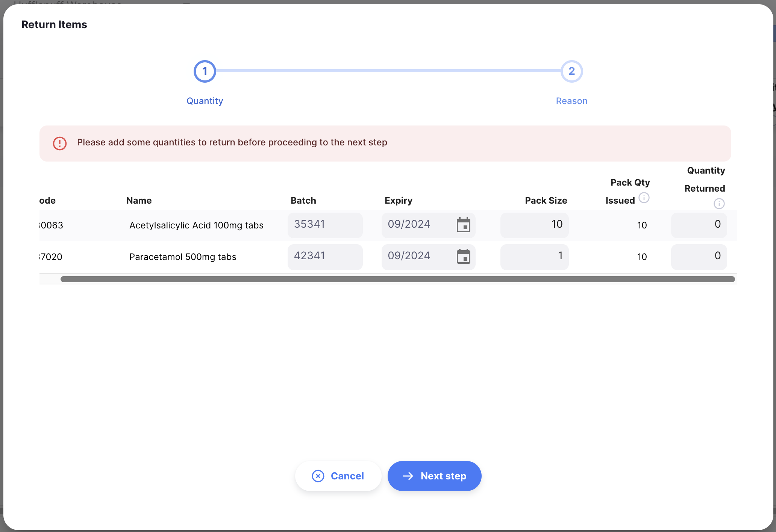Click info icon beside Pack Qty Issued
Screen dimensions: 776x532
(644, 198)
